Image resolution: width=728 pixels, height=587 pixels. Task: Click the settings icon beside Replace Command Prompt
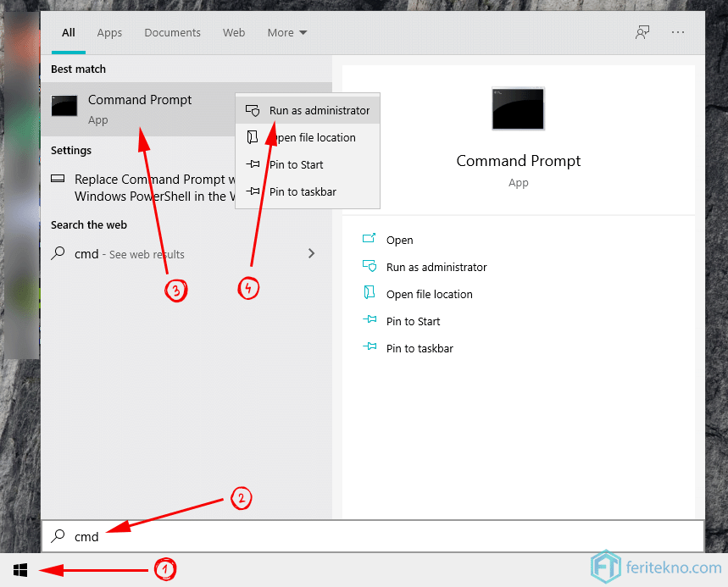58,179
